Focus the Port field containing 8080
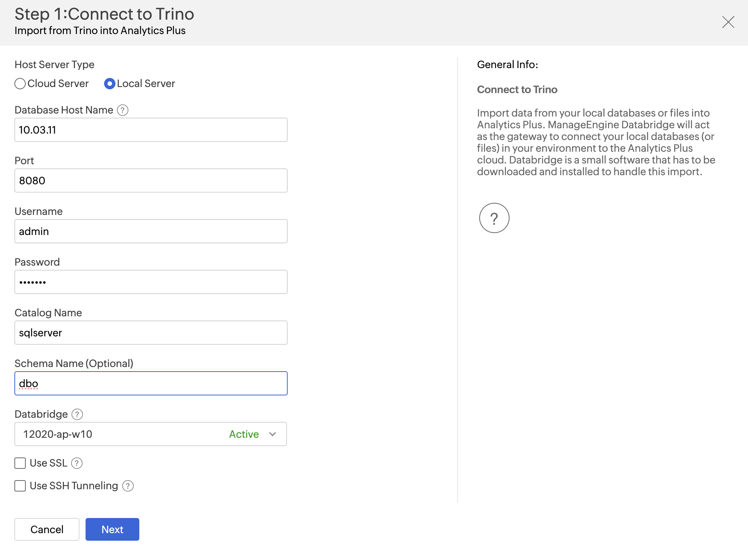748x560 pixels. tap(151, 180)
